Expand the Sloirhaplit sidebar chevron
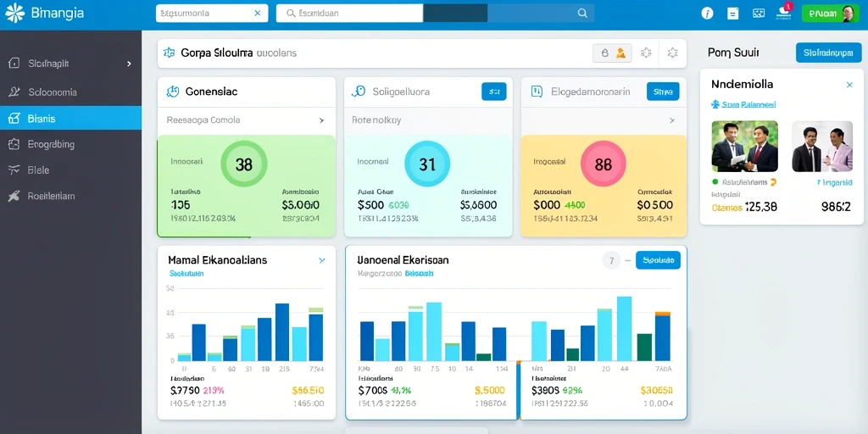 click(129, 64)
